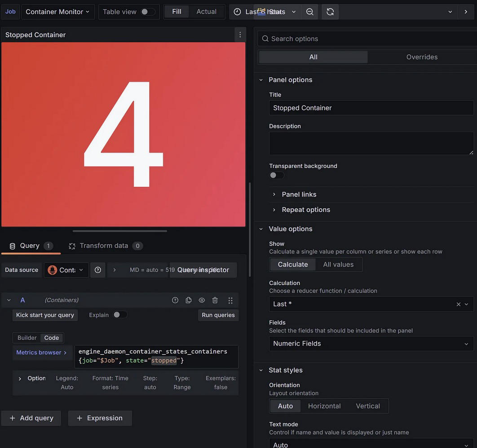Click the Description text area
The width and height of the screenshot is (477, 448).
(x=371, y=144)
